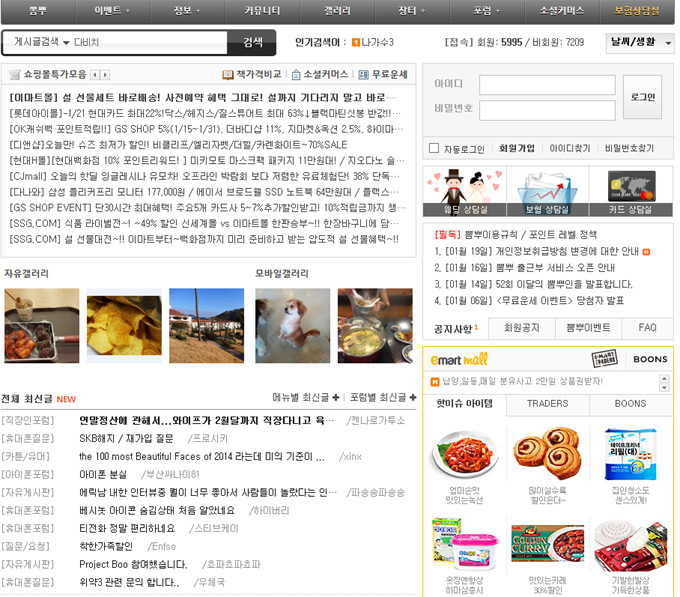Open the cinnamon rolls product 많이살수록 할인은더
This screenshot has height=597, width=680.
pos(547,454)
